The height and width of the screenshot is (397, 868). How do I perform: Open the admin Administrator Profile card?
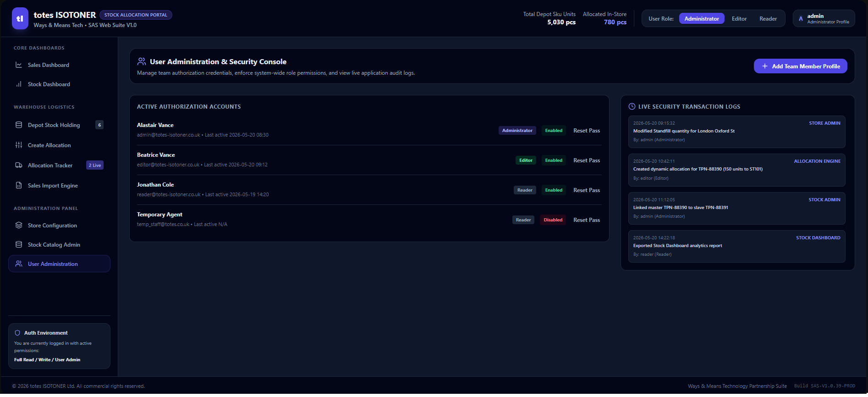click(824, 19)
